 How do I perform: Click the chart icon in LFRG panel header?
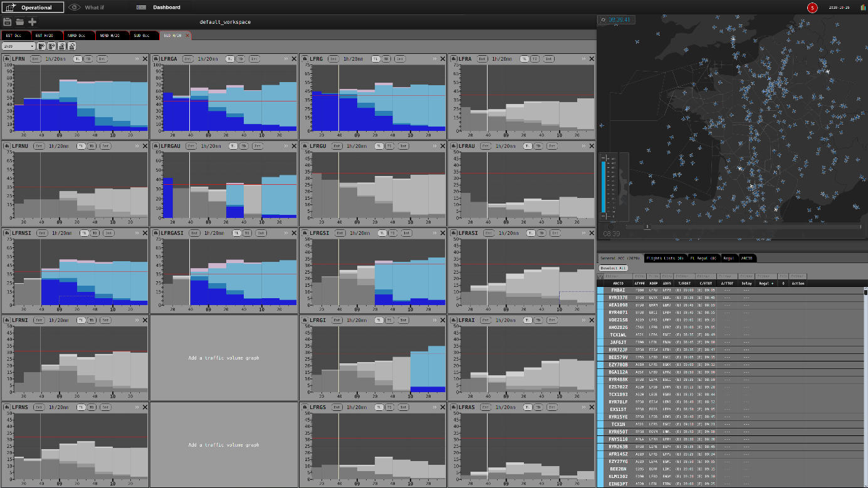coord(305,59)
